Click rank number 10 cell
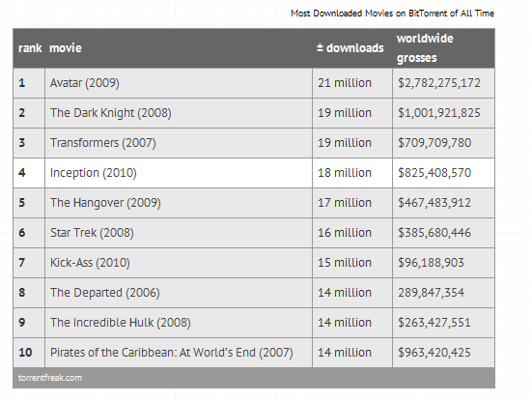 tap(29, 353)
